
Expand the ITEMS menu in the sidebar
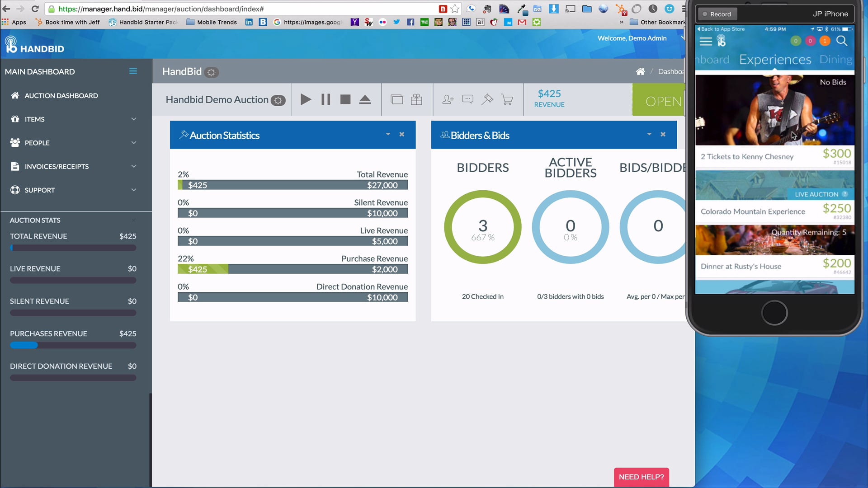click(134, 119)
